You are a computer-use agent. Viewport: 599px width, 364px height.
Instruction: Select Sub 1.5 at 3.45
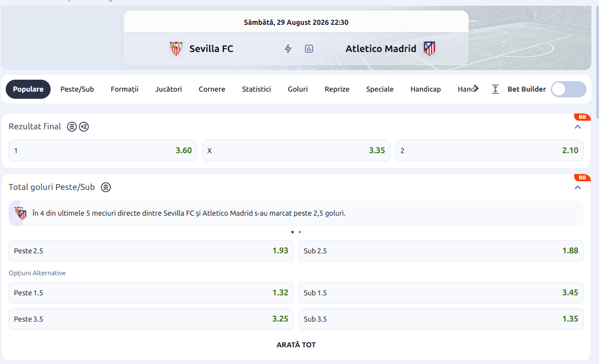pos(441,293)
